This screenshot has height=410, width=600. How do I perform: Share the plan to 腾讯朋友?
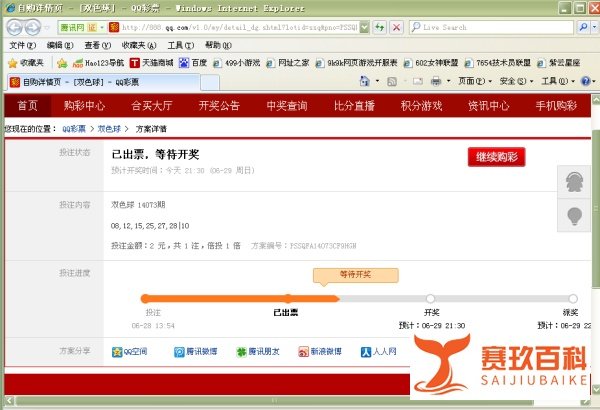pos(258,351)
